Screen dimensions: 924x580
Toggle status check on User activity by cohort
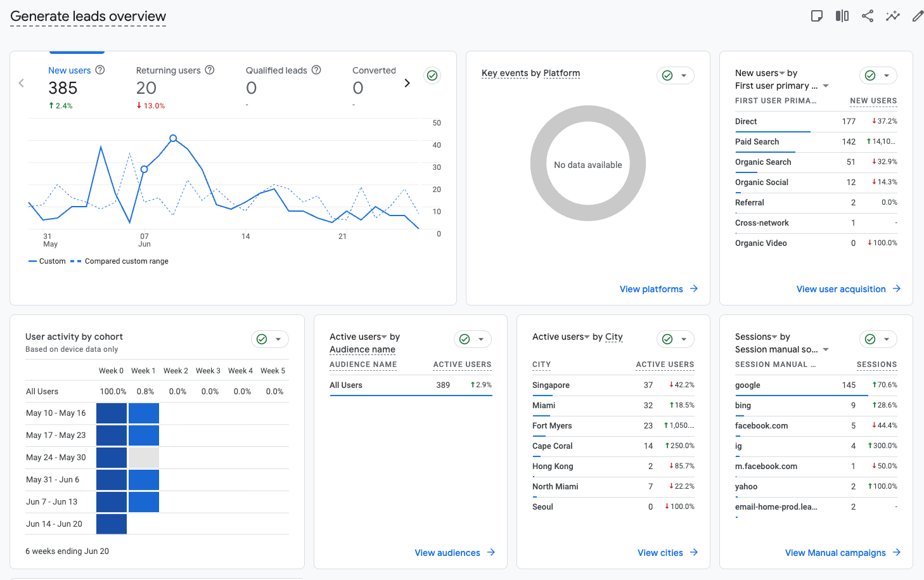click(269, 339)
